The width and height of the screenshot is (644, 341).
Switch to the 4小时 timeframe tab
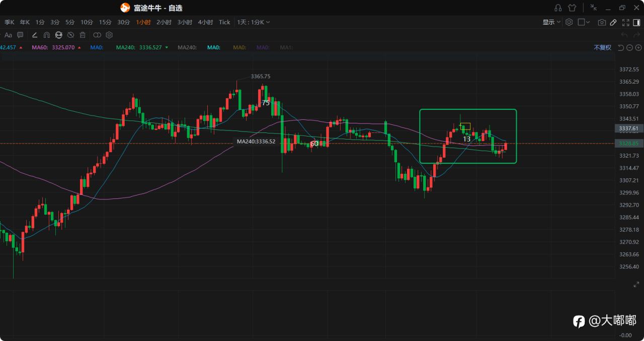click(x=205, y=22)
